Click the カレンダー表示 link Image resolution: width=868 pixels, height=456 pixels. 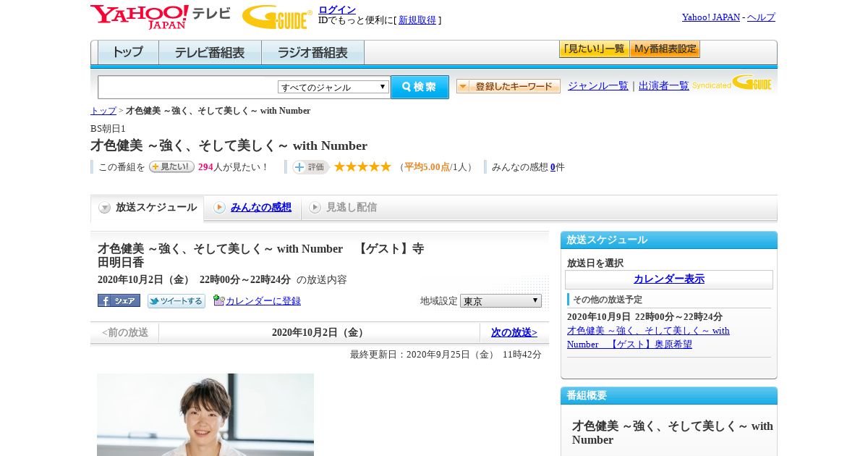point(669,279)
